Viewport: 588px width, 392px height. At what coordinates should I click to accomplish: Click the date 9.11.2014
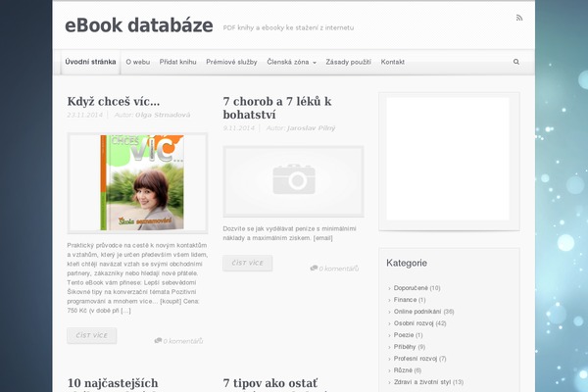(238, 128)
